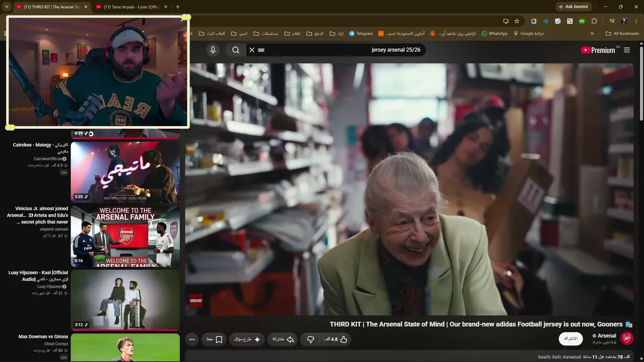Open the Arsenal channel name link
The width and height of the screenshot is (644, 362).
tap(607, 335)
